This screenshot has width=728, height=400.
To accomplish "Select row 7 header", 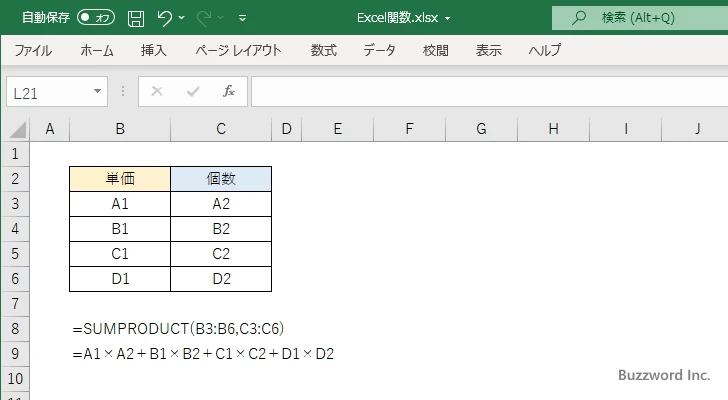I will click(x=15, y=304).
